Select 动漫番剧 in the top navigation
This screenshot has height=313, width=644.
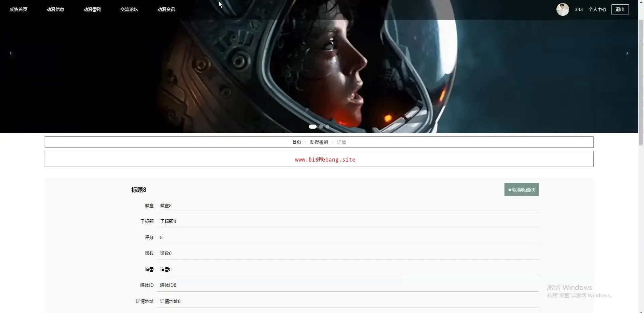(92, 9)
